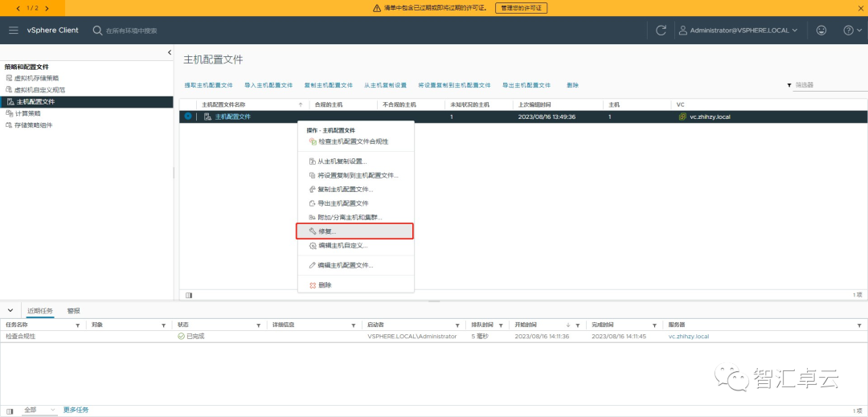This screenshot has height=417, width=868.
Task: Filter the 状态 column
Action: point(258,325)
